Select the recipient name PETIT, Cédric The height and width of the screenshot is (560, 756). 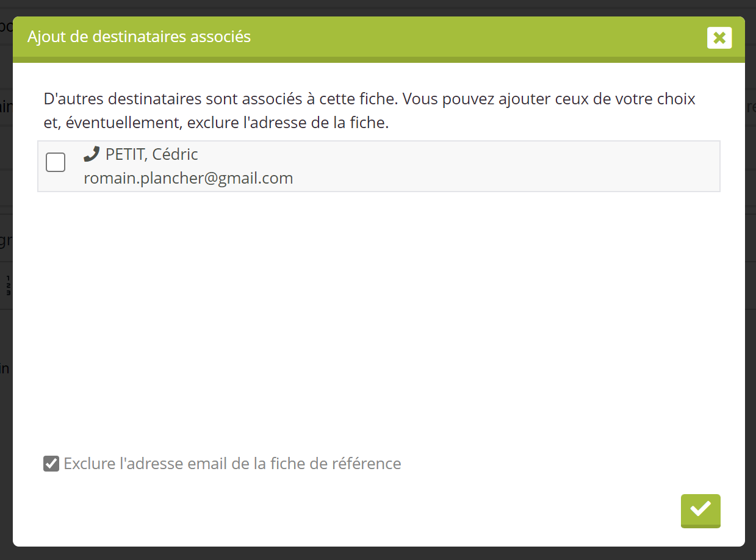point(151,154)
